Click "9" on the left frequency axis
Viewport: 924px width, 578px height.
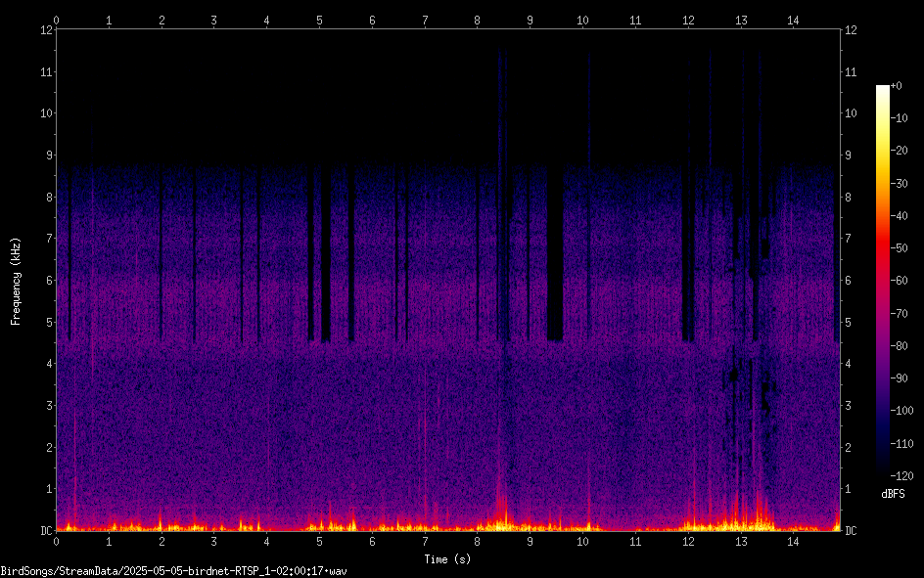point(50,156)
